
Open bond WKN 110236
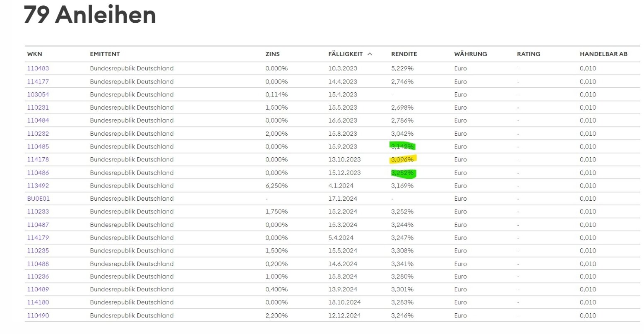click(38, 276)
